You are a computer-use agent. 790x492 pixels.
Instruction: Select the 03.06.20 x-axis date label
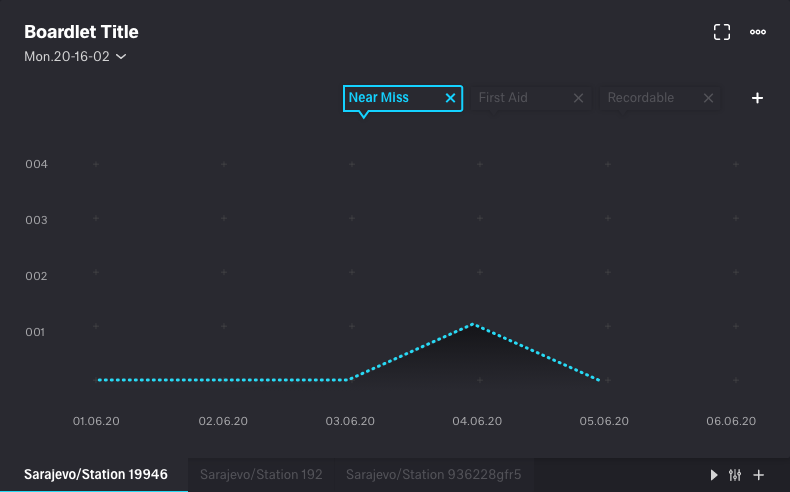tap(349, 421)
